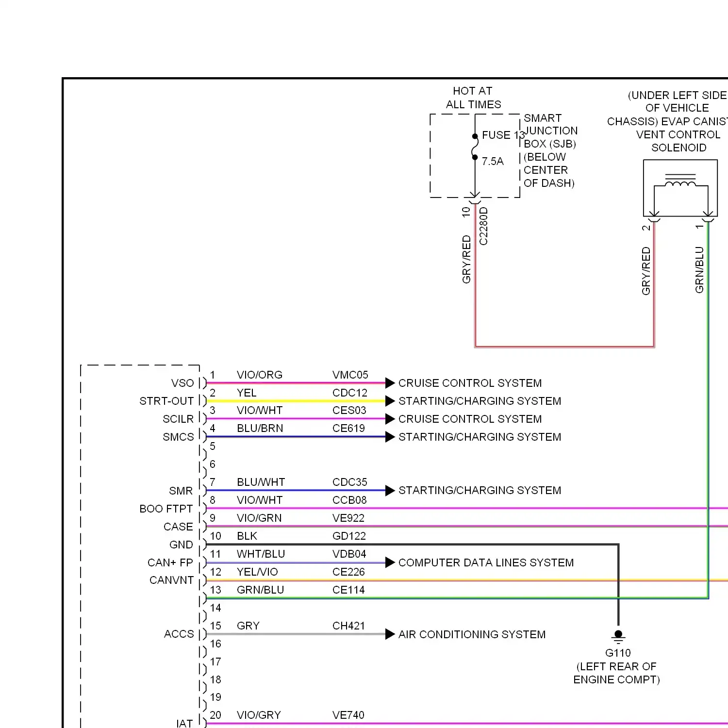Click the arrow on the BLU/WHT CDC35 wire

pyautogui.click(x=390, y=491)
